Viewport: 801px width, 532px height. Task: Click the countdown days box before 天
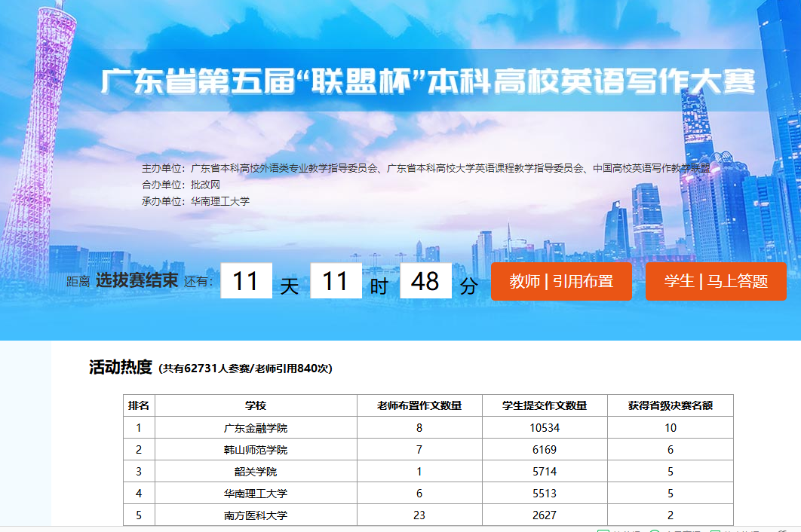[x=246, y=281]
